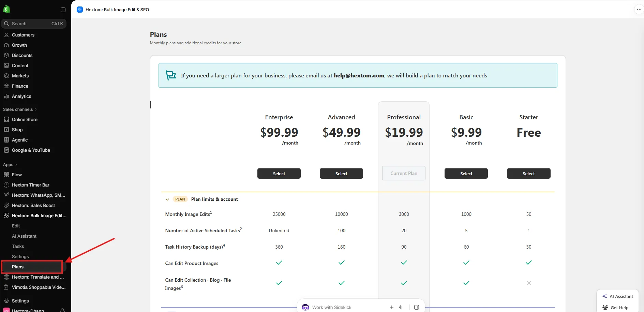Click the Growth sidebar icon
Viewport: 644px width, 312px height.
point(6,45)
